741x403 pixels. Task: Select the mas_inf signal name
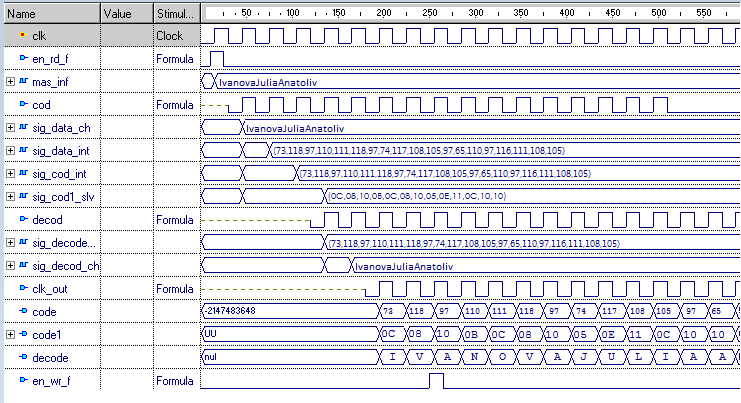[x=50, y=82]
